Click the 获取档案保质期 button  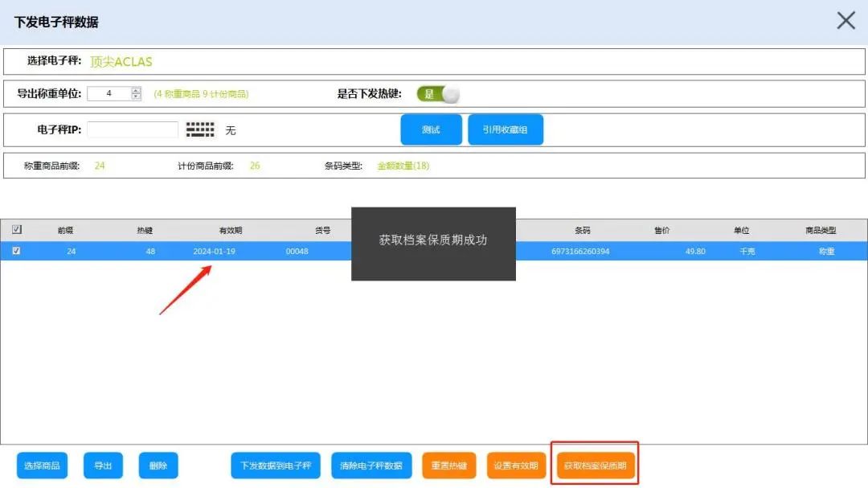point(595,465)
